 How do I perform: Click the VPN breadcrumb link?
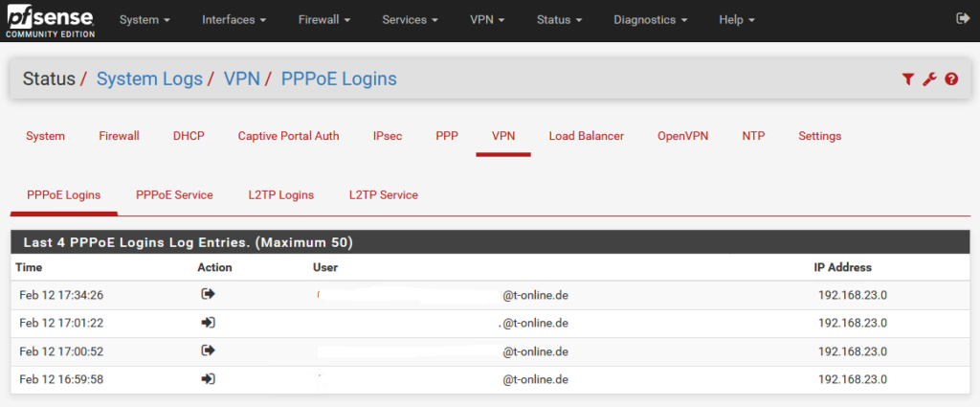[241, 79]
